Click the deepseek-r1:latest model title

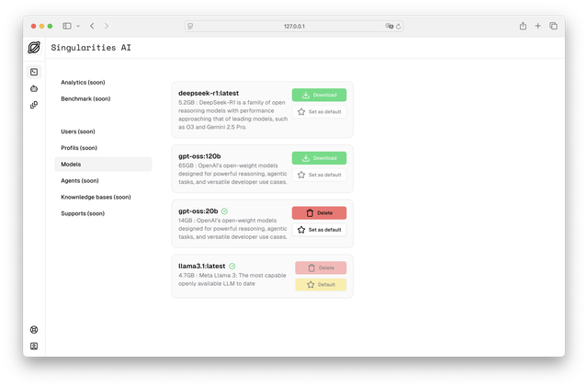209,93
